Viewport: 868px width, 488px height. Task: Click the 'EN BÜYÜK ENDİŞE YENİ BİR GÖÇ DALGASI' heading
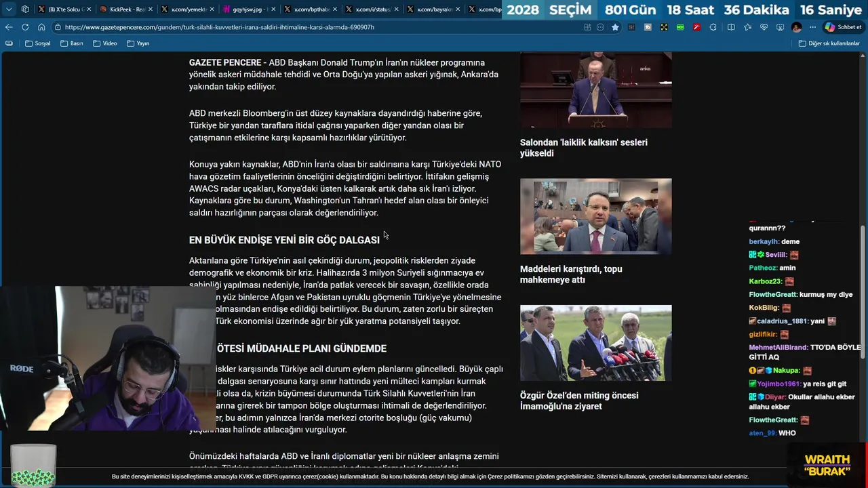tap(284, 240)
